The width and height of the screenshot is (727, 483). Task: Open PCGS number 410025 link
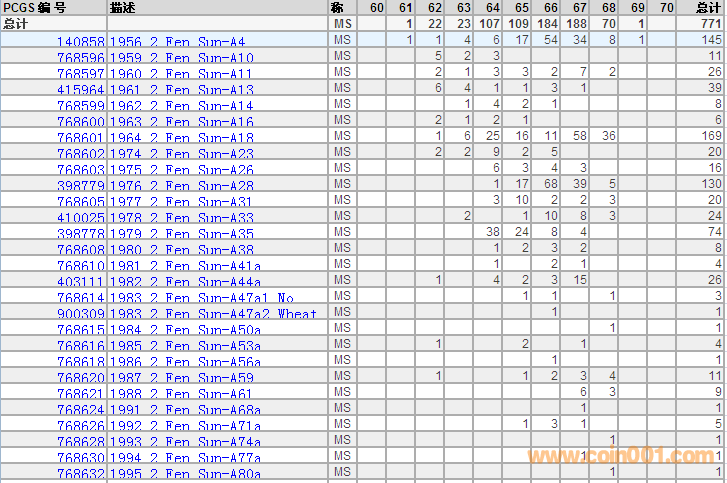(x=81, y=216)
